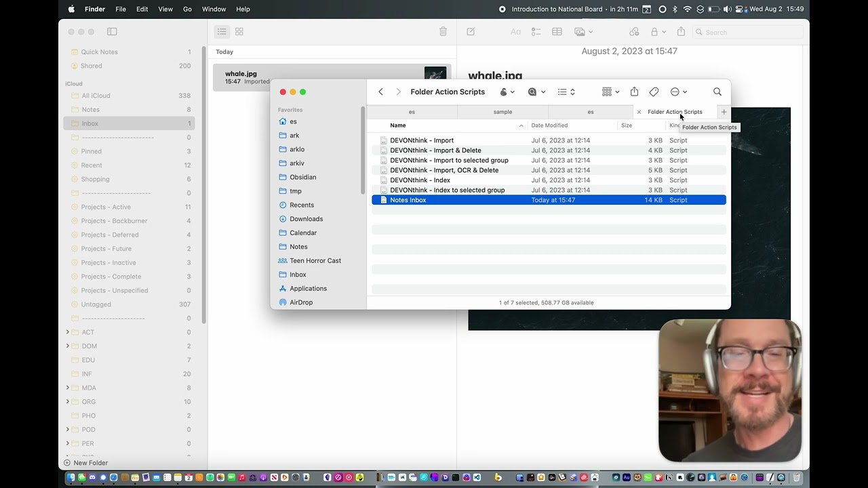This screenshot has height=488, width=868.
Task: Open the Finder Tags button
Action: [654, 91]
